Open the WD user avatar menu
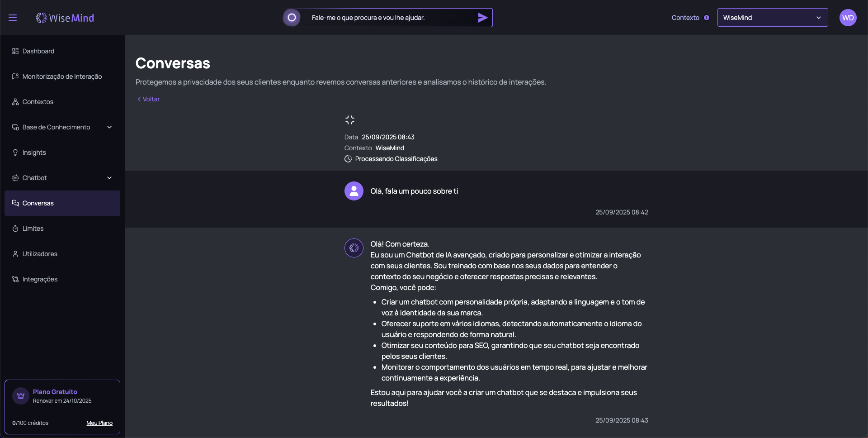The image size is (868, 438). pyautogui.click(x=848, y=18)
